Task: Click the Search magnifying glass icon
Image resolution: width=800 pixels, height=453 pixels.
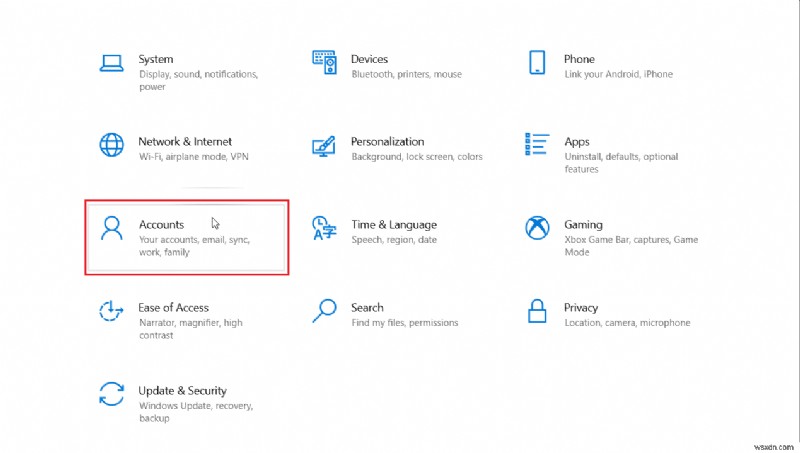Action: (324, 311)
